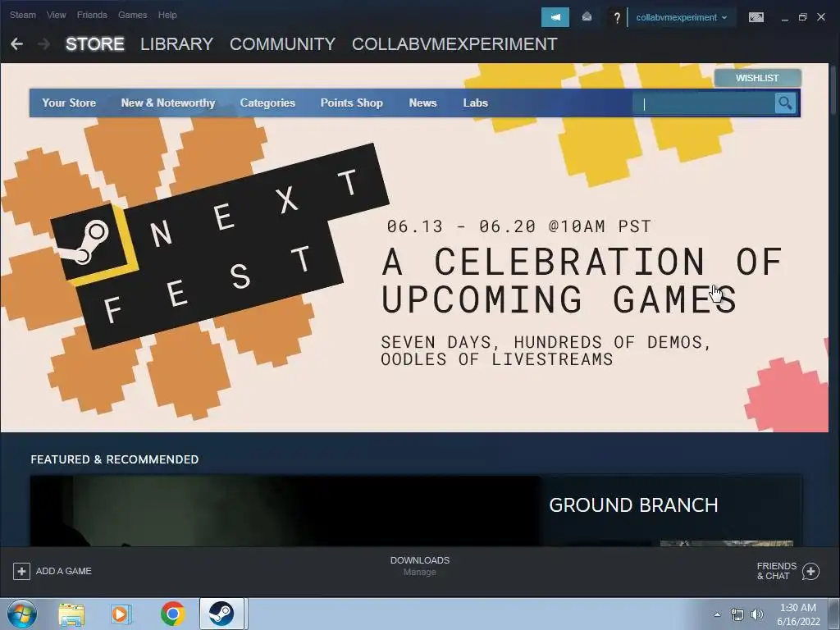
Task: Open the network tray icon
Action: (x=737, y=615)
